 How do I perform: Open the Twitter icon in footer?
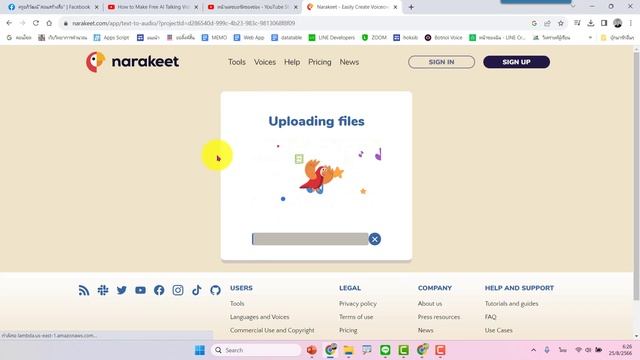click(122, 290)
